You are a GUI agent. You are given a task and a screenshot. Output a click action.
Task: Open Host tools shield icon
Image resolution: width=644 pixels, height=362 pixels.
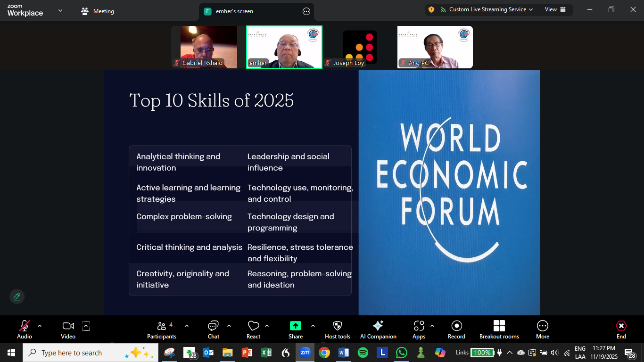[338, 329]
